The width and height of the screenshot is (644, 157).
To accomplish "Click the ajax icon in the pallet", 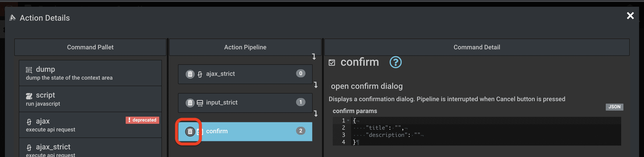I will click(29, 122).
